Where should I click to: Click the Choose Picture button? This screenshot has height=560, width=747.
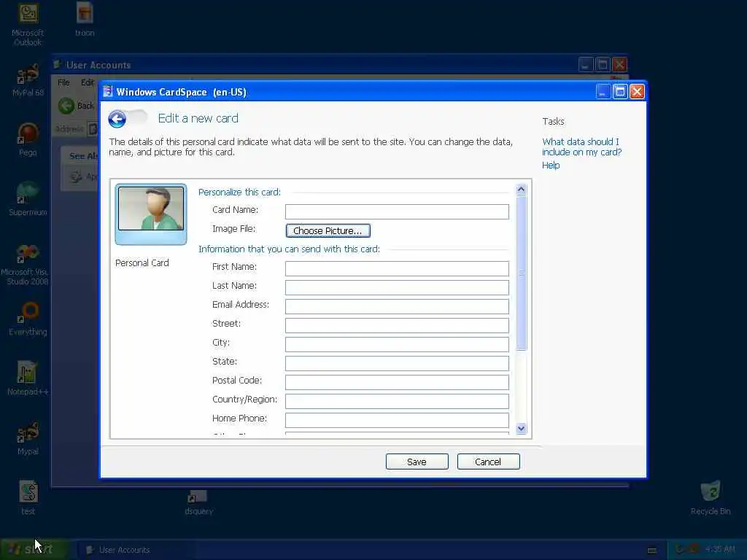click(x=328, y=230)
